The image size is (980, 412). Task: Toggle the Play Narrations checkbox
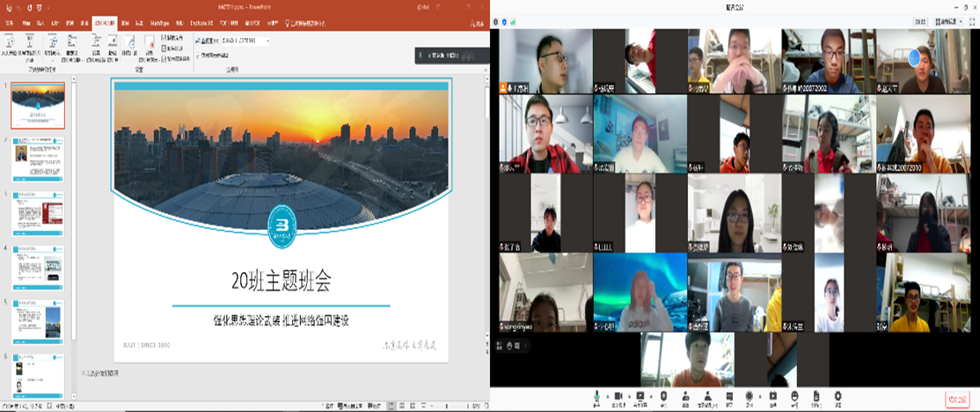pos(164,37)
